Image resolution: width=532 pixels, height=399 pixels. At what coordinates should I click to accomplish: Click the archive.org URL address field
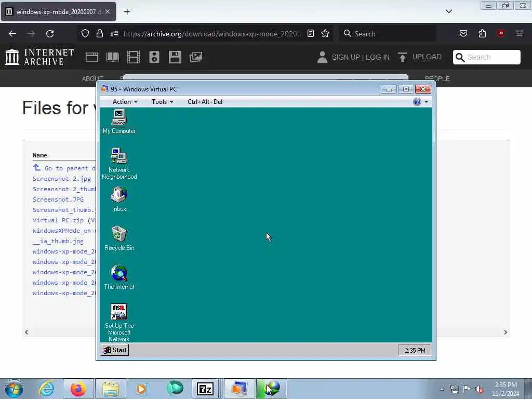(x=212, y=34)
